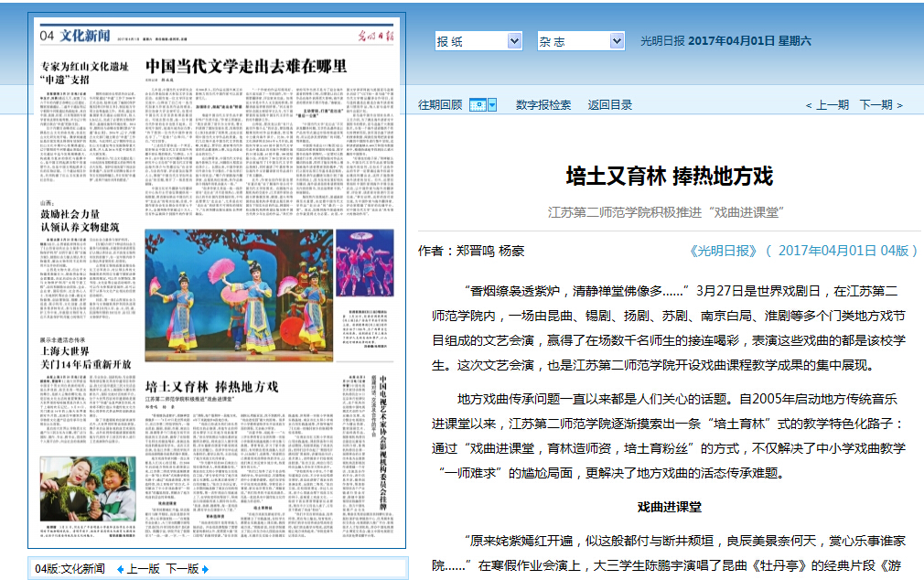Screen dimensions: 924x580
Task: Click 上一版 previous page link
Action: tap(143, 569)
